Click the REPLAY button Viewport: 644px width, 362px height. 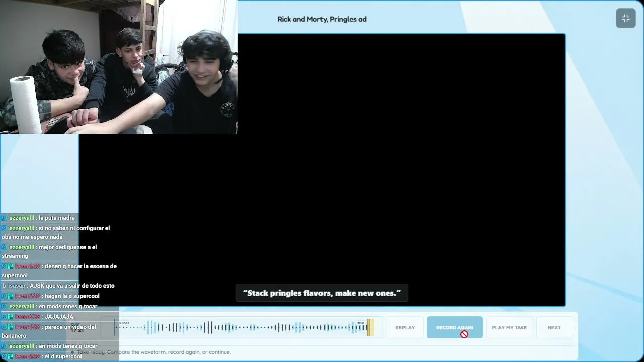(405, 327)
